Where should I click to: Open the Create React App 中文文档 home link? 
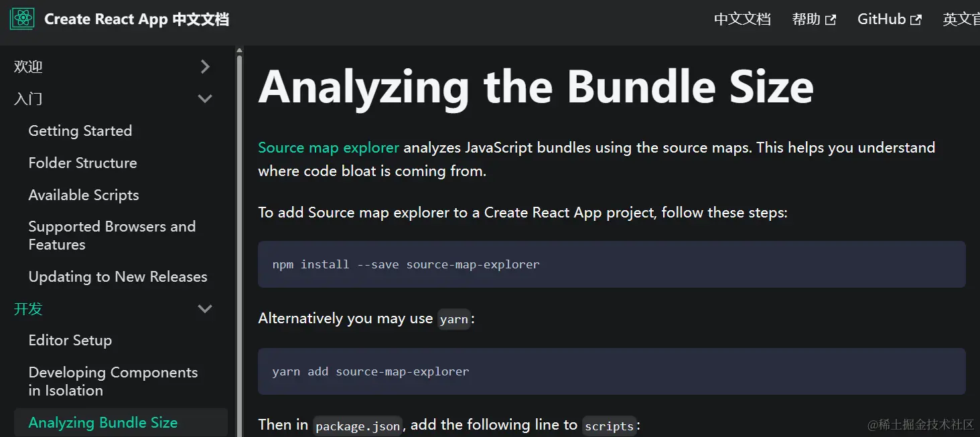[x=119, y=19]
